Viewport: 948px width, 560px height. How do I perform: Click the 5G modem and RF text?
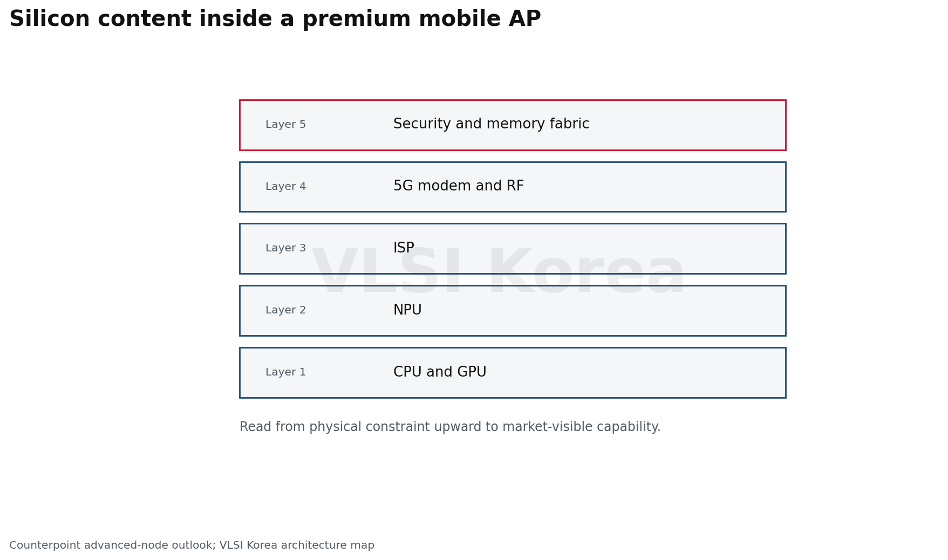click(x=459, y=187)
